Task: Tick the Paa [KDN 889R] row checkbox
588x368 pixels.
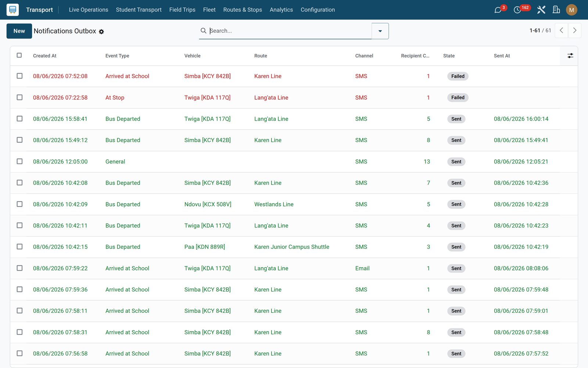Action: click(19, 247)
